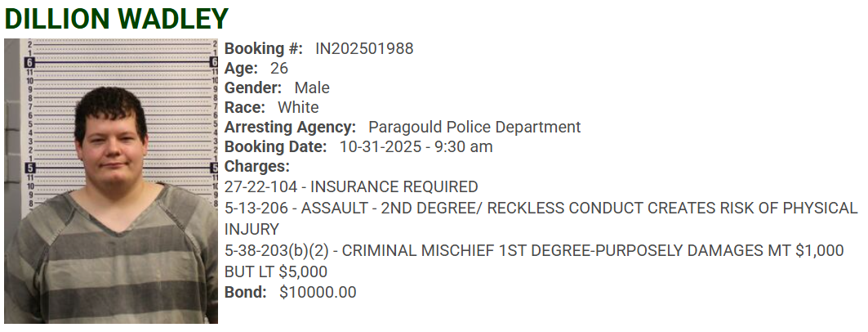Select the $10000.00 bond amount
The height and width of the screenshot is (332, 868).
[318, 292]
